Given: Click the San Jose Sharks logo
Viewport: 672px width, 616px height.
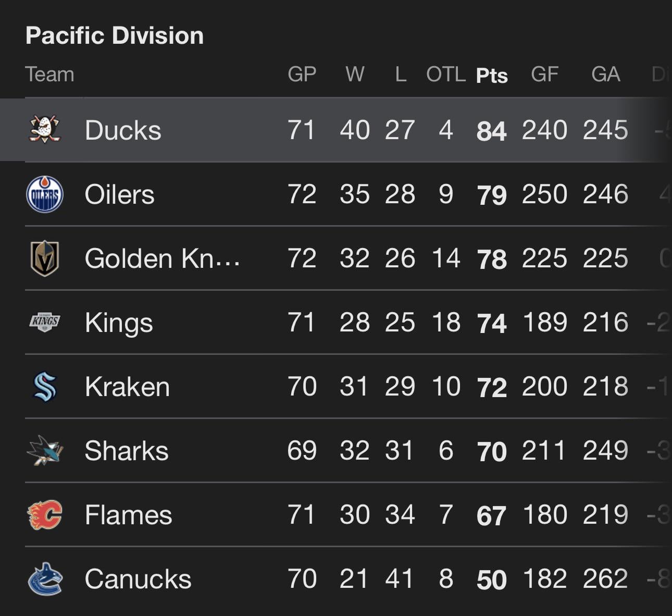Looking at the screenshot, I should pos(45,450).
